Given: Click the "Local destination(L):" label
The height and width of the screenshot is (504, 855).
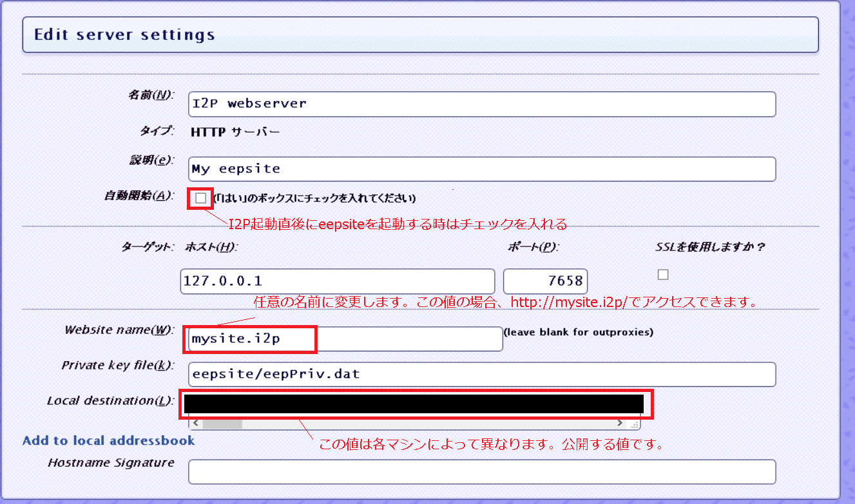Looking at the screenshot, I should [111, 401].
